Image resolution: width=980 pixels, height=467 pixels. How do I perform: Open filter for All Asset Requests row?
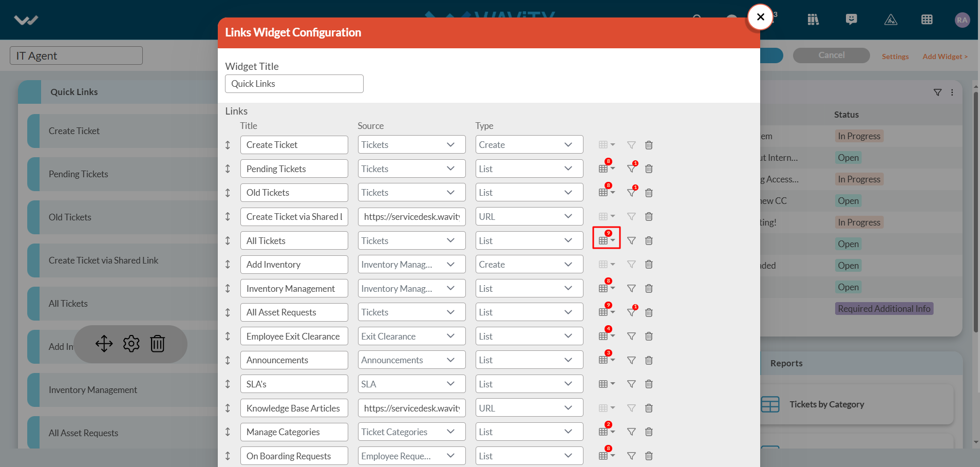point(632,311)
